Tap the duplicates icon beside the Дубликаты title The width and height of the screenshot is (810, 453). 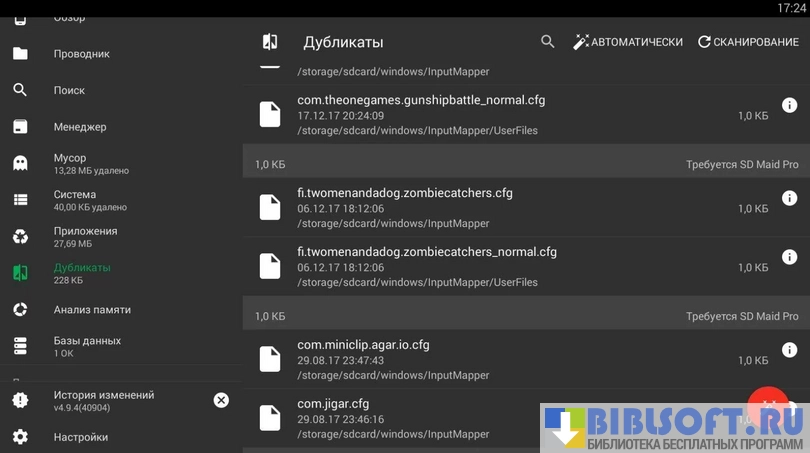coord(270,42)
